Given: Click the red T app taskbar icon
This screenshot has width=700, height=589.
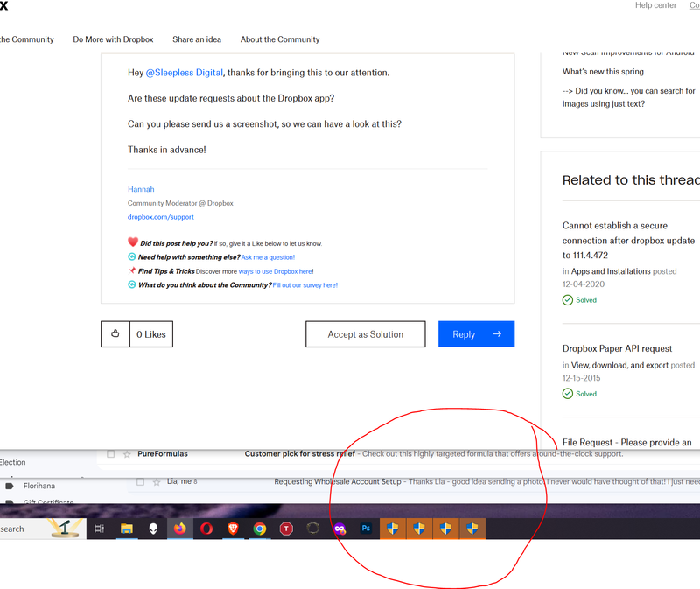Looking at the screenshot, I should coord(286,529).
